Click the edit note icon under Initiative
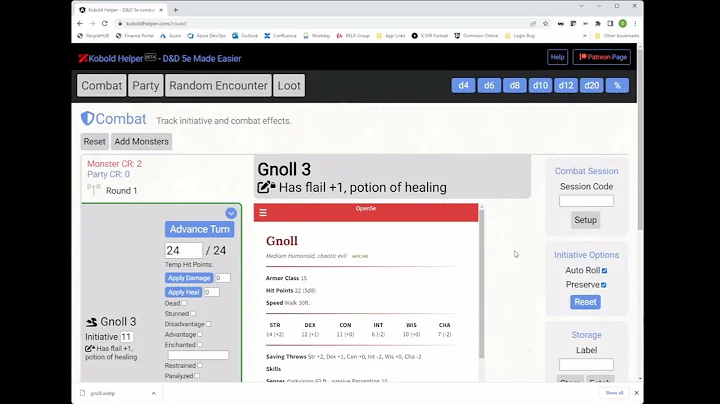The width and height of the screenshot is (720, 404). point(90,348)
